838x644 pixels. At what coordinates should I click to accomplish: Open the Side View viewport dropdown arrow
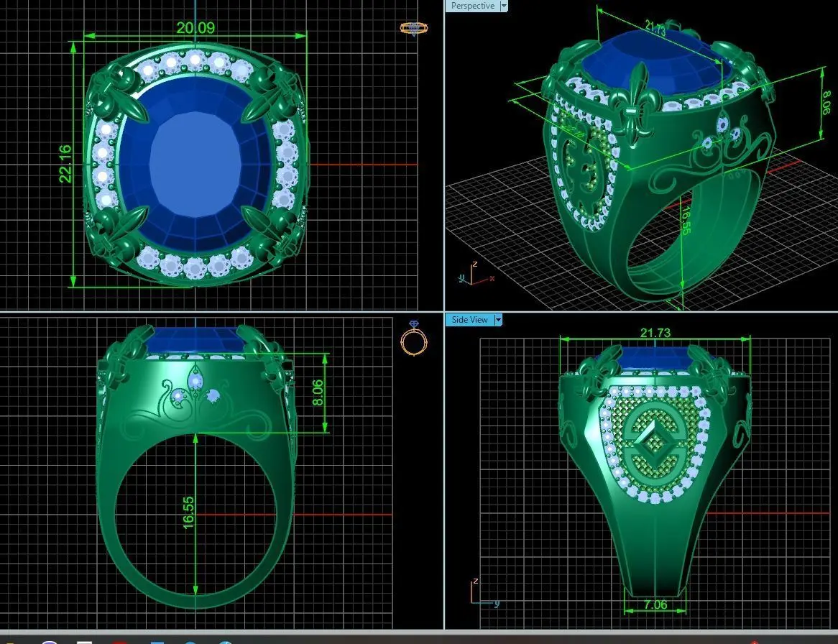[498, 320]
